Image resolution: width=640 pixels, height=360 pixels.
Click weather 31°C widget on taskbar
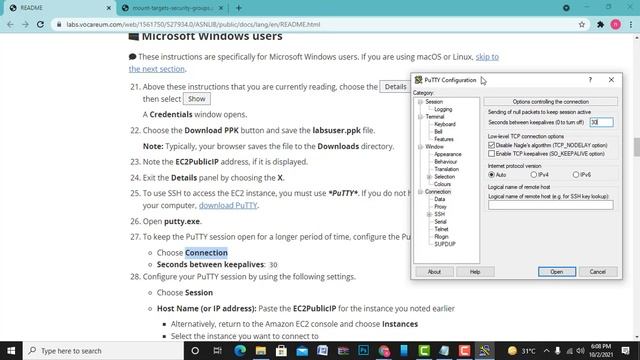click(x=522, y=351)
